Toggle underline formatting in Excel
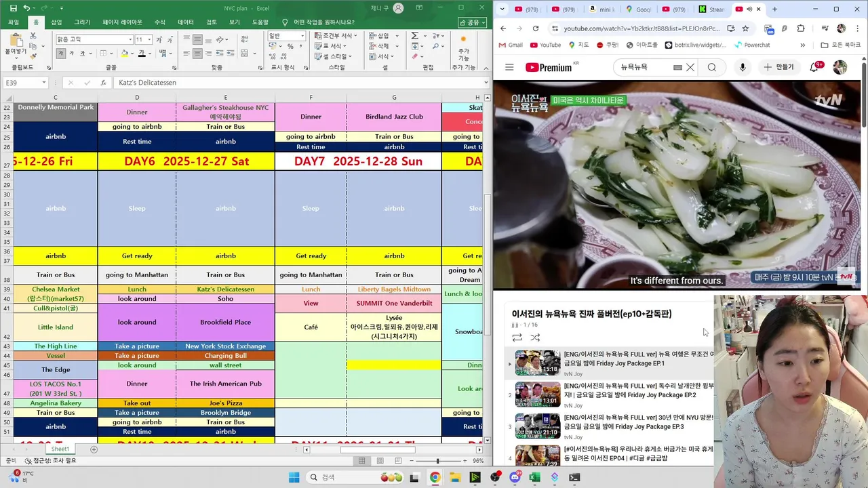 coord(81,54)
